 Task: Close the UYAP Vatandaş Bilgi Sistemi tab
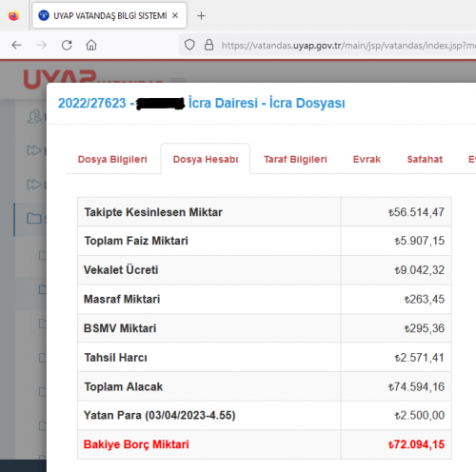[175, 15]
